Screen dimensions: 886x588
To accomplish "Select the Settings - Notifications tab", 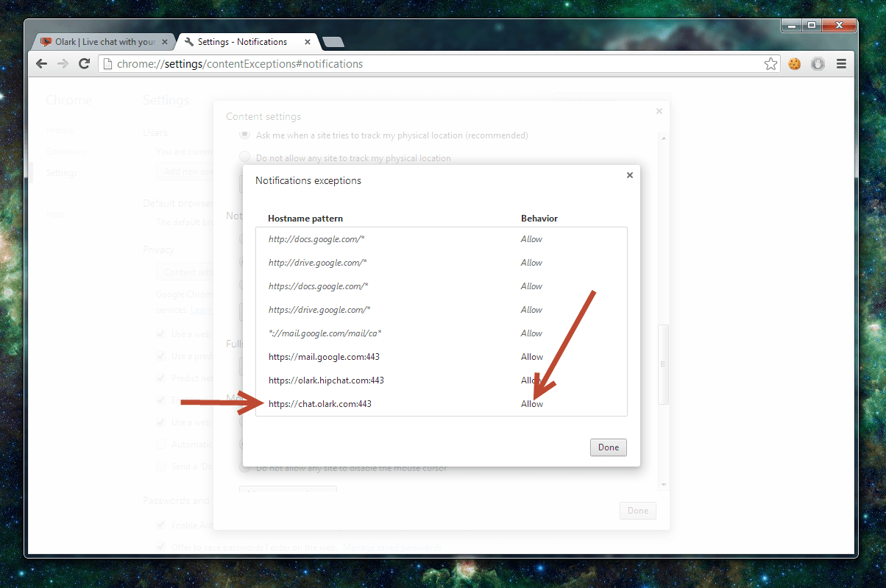I will point(243,42).
